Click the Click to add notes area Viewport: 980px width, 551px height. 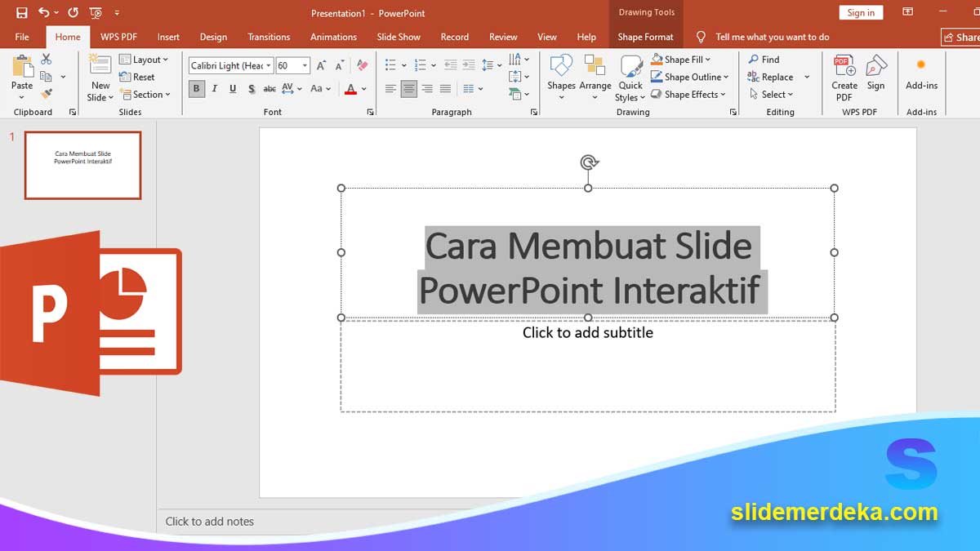pyautogui.click(x=210, y=522)
